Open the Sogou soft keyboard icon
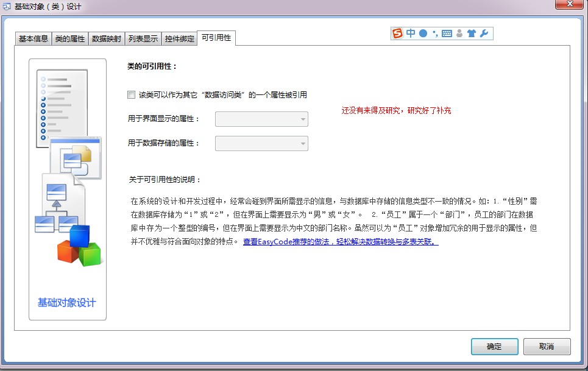The height and width of the screenshot is (371, 588). 447,34
